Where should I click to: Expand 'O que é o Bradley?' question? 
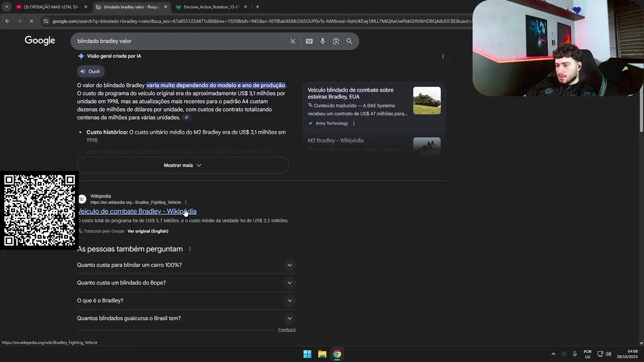point(186,301)
